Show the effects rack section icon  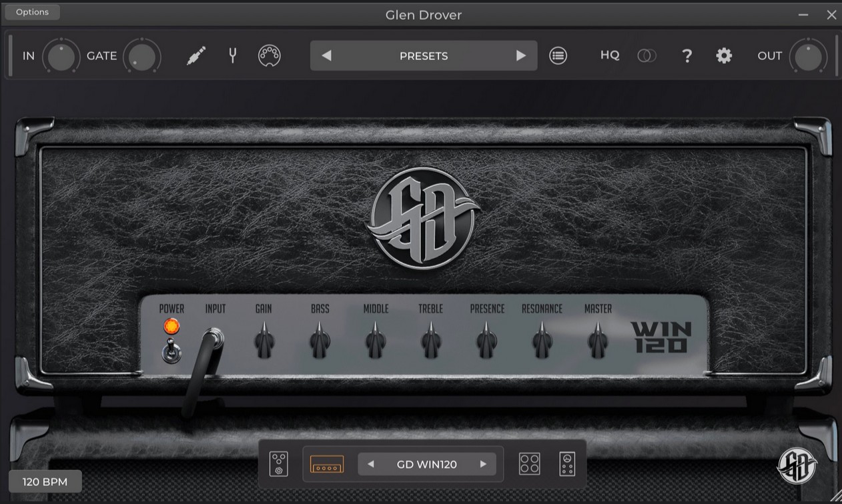(x=567, y=464)
